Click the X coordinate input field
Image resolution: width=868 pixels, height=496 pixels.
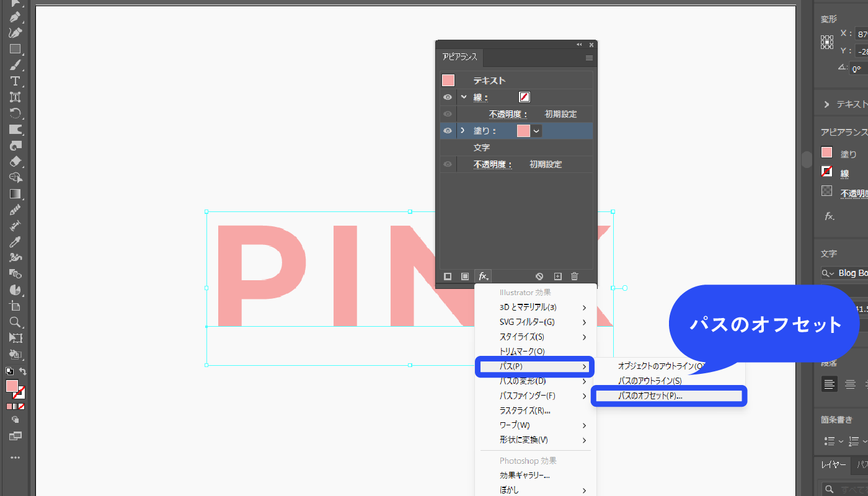pos(861,34)
